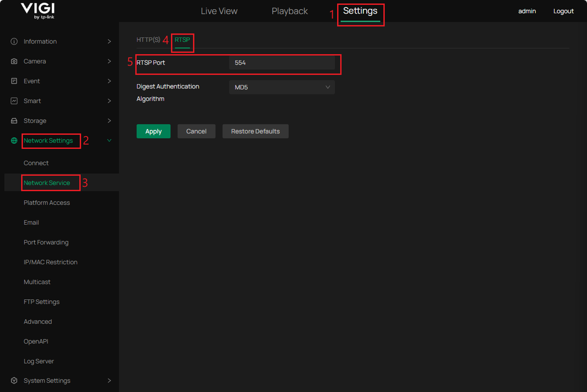Expand the Storage menu chevron
The image size is (587, 392).
[109, 121]
